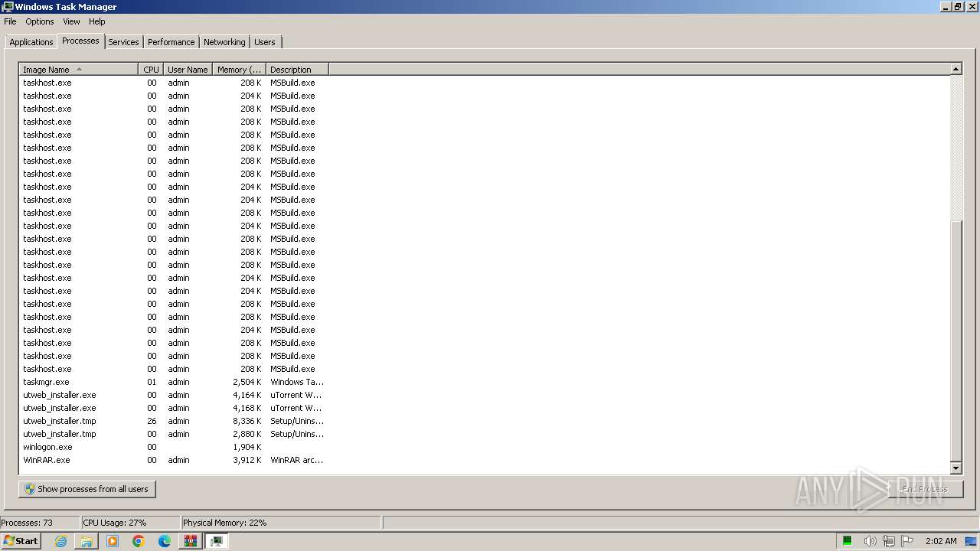Select utweb_installer.tmp using 8,336 K
Screen dimensions: 980x551
pyautogui.click(x=174, y=421)
